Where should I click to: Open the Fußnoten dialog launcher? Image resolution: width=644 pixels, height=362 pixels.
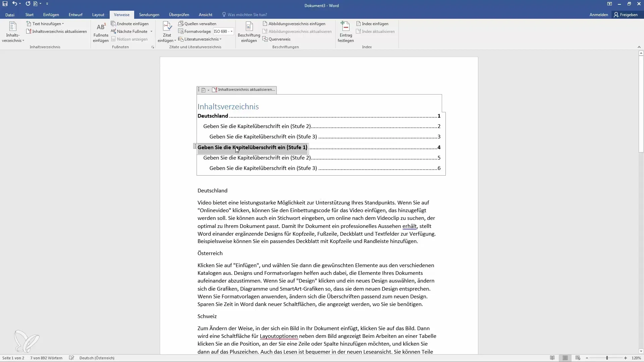[153, 47]
